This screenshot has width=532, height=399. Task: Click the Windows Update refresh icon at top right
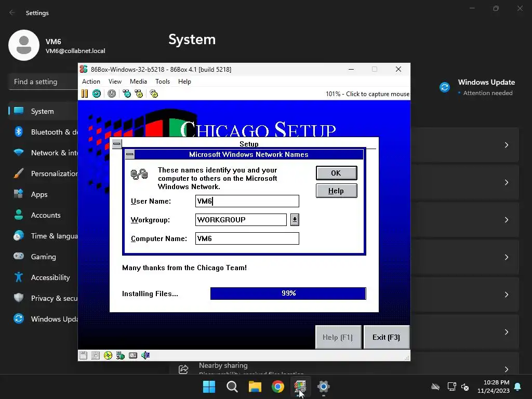445,87
